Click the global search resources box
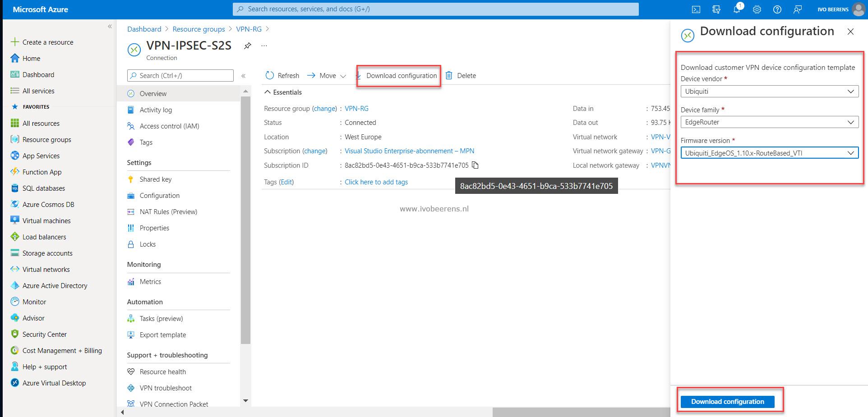The height and width of the screenshot is (417, 868). [x=436, y=9]
